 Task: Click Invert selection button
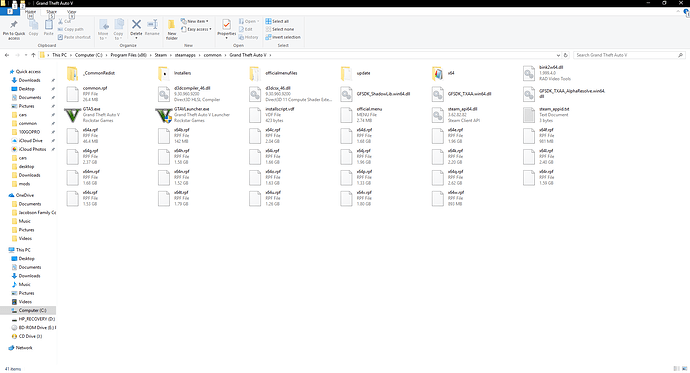click(283, 37)
